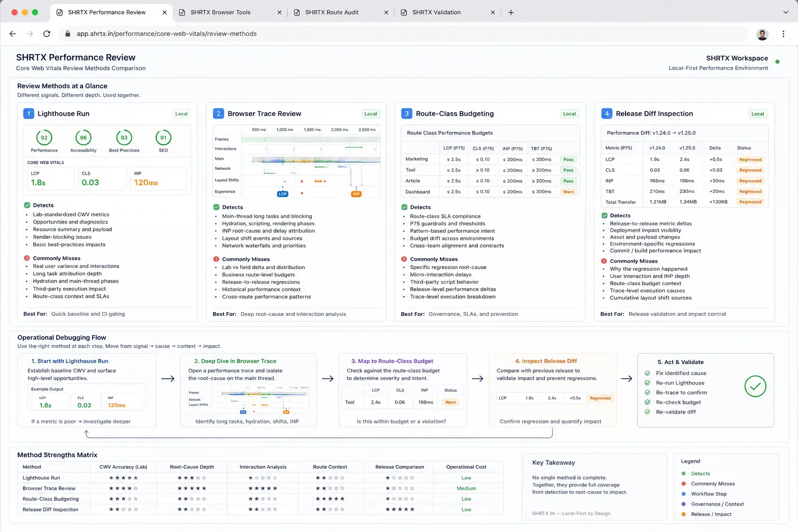Close the SHRTX Performance Review tab
Image resolution: width=798 pixels, height=532 pixels.
(164, 12)
